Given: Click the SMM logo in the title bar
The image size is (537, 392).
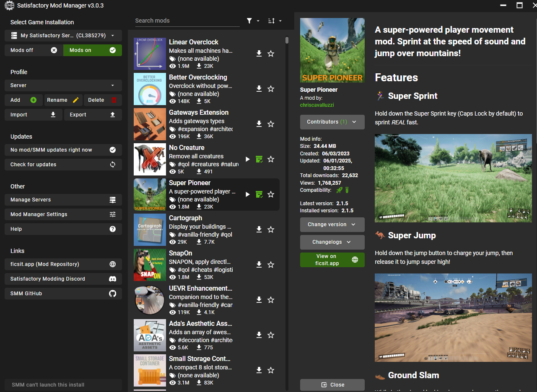Looking at the screenshot, I should (x=9, y=5).
